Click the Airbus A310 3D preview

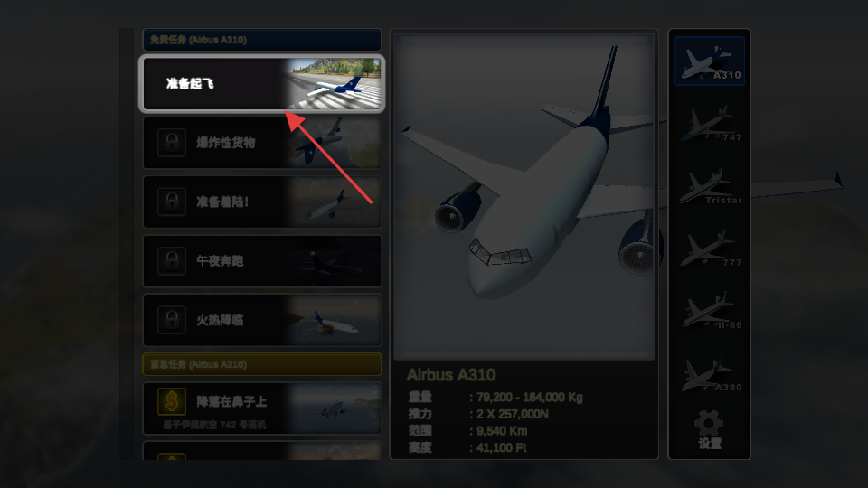(524, 197)
